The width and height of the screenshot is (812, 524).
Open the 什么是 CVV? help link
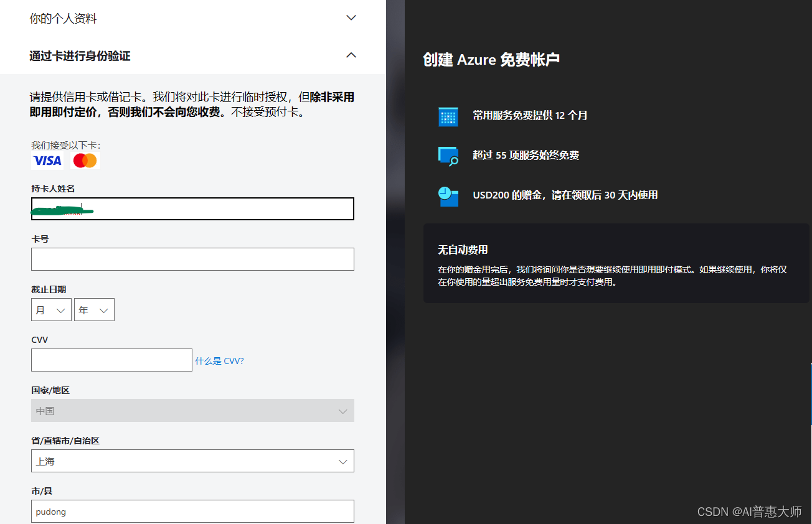219,361
